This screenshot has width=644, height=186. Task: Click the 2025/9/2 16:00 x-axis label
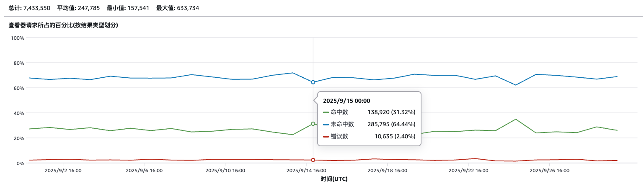click(x=63, y=171)
